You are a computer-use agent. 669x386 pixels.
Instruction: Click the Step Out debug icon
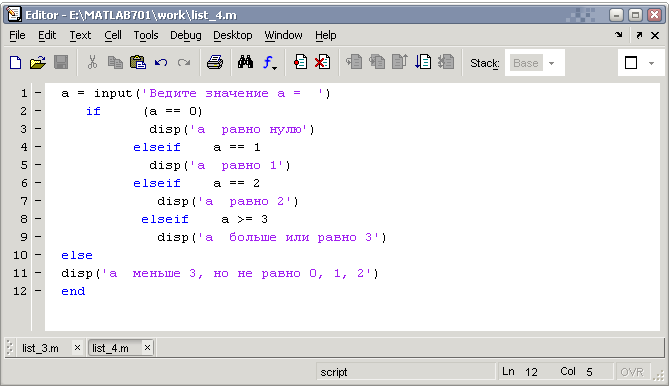click(x=400, y=63)
